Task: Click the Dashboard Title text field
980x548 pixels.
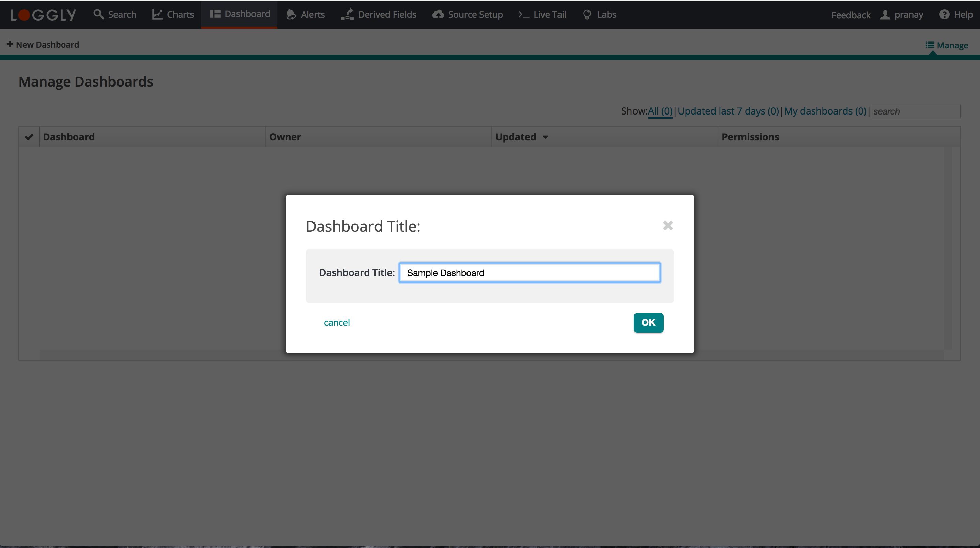Action: tap(530, 273)
